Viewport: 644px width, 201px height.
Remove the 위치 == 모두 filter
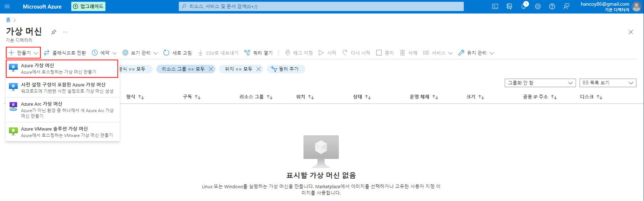(259, 69)
